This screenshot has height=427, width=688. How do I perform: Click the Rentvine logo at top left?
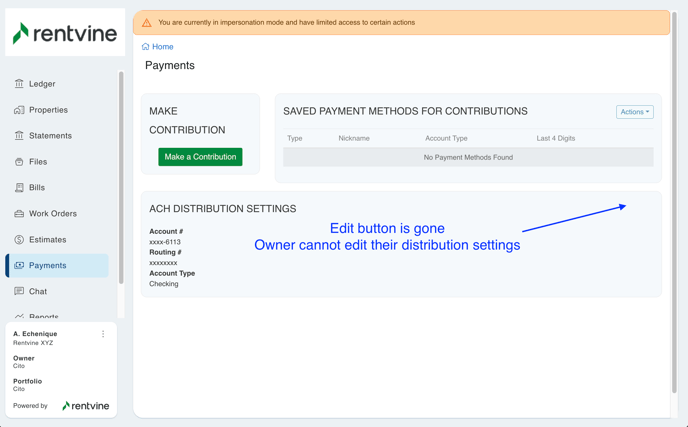coord(65,34)
